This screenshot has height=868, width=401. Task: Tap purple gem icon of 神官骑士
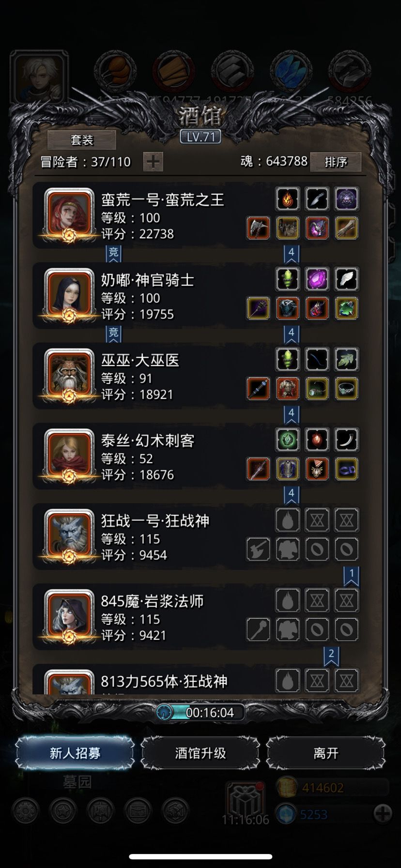[317, 279]
